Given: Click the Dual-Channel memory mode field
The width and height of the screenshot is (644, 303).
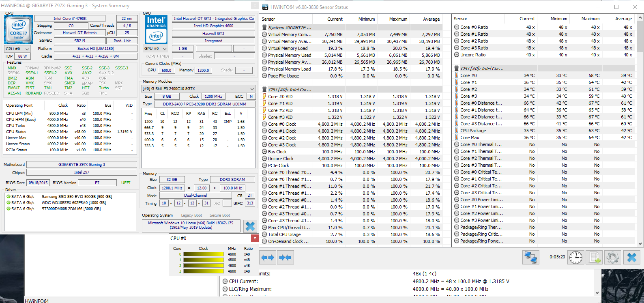Looking at the screenshot, I should pos(195,196).
